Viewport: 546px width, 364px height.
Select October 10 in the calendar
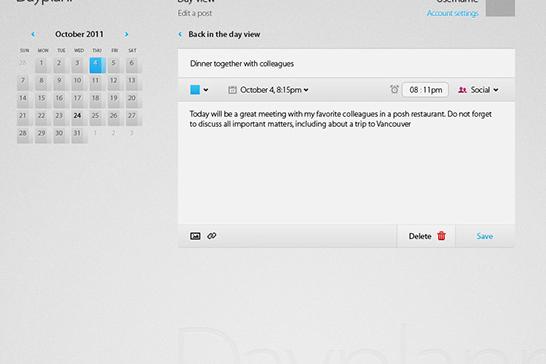click(79, 83)
